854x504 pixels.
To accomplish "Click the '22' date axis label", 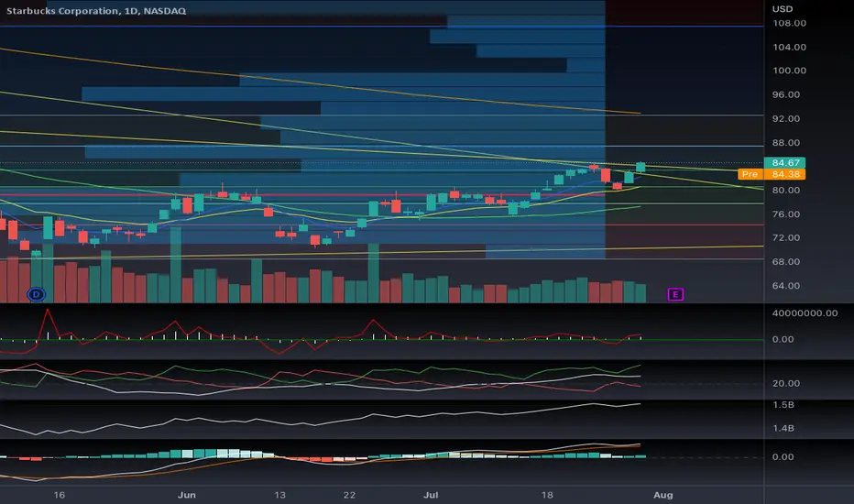I will pos(349,495).
